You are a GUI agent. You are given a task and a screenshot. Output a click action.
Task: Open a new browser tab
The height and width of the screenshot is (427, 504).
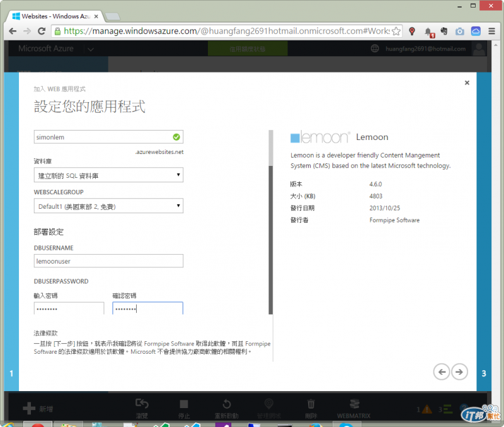113,16
